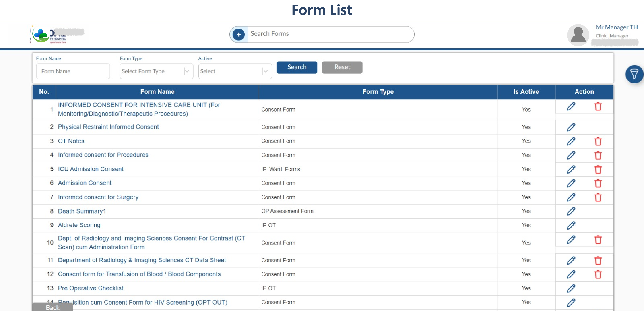The image size is (644, 311).
Task: Open the ICU Admission Consent link
Action: point(91,169)
